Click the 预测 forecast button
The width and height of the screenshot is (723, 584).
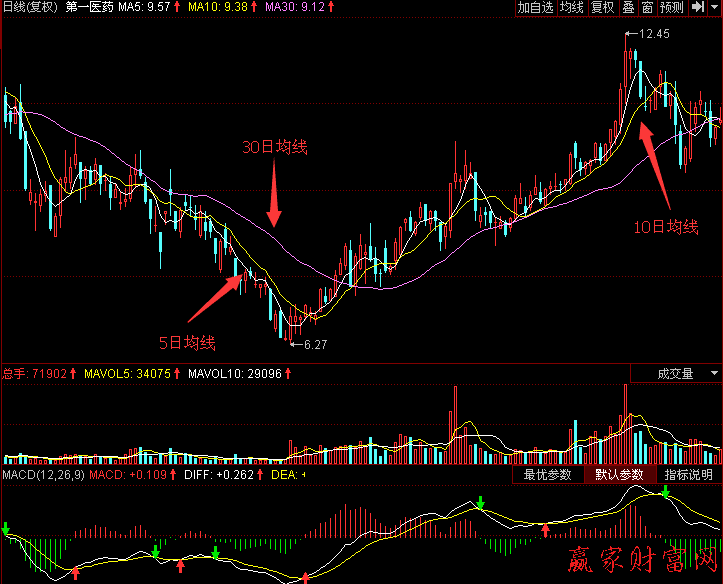[x=672, y=8]
